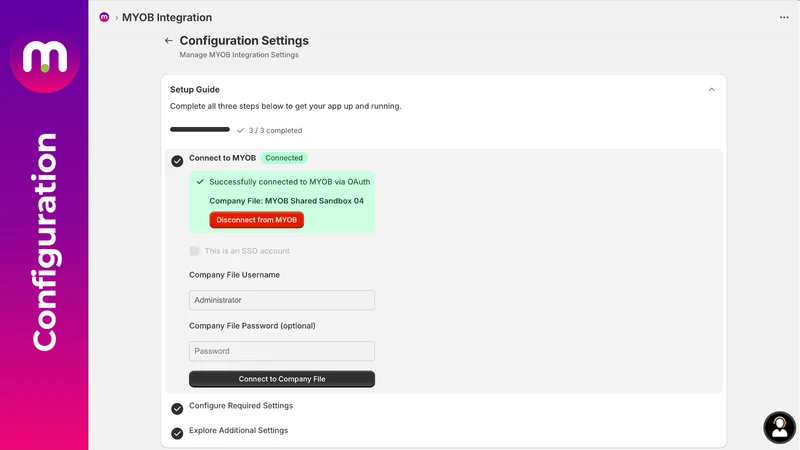Click the Connect to MYOB step checkmark
Viewport: 800px width, 450px height.
177,161
